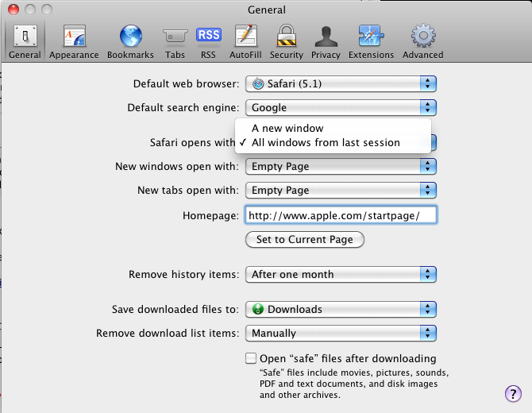
Task: Open the Default search engine dropdown
Action: [x=341, y=107]
